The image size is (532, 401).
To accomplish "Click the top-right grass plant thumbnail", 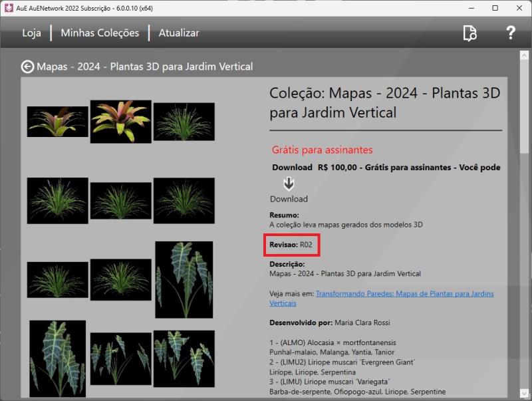I will tap(184, 121).
